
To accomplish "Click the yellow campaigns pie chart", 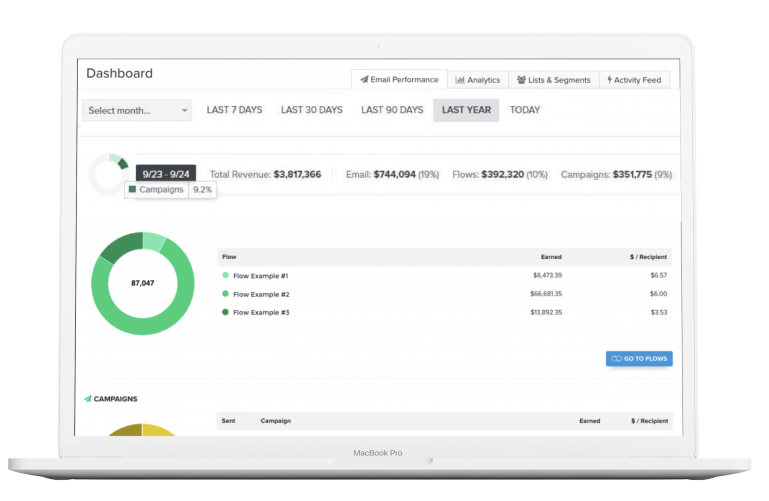I will (142, 429).
